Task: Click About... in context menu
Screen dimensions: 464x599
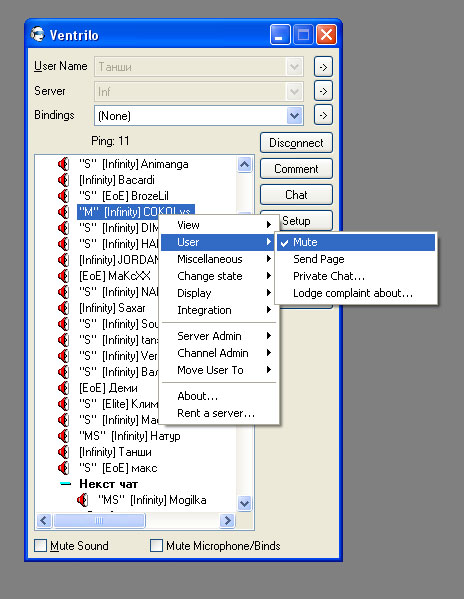Action: [x=219, y=396]
